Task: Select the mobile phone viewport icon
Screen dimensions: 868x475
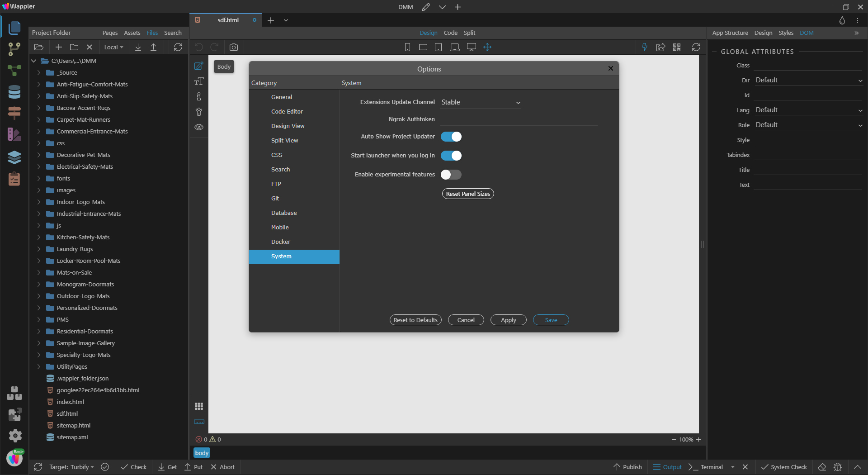Action: (407, 47)
